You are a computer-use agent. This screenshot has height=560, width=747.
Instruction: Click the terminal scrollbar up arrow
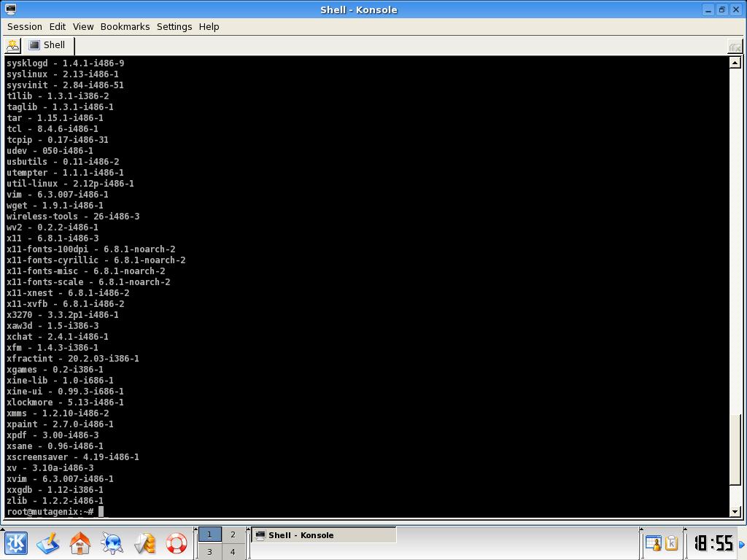[735, 63]
